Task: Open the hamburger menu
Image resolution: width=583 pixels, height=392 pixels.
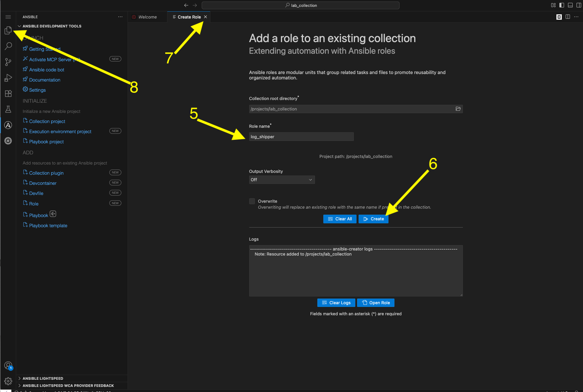Action: pyautogui.click(x=8, y=17)
